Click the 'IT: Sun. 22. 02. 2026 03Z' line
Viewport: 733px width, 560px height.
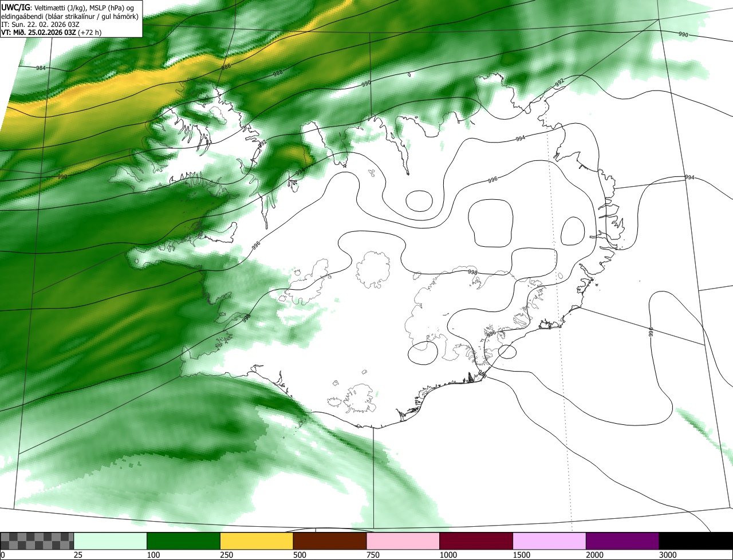40,24
